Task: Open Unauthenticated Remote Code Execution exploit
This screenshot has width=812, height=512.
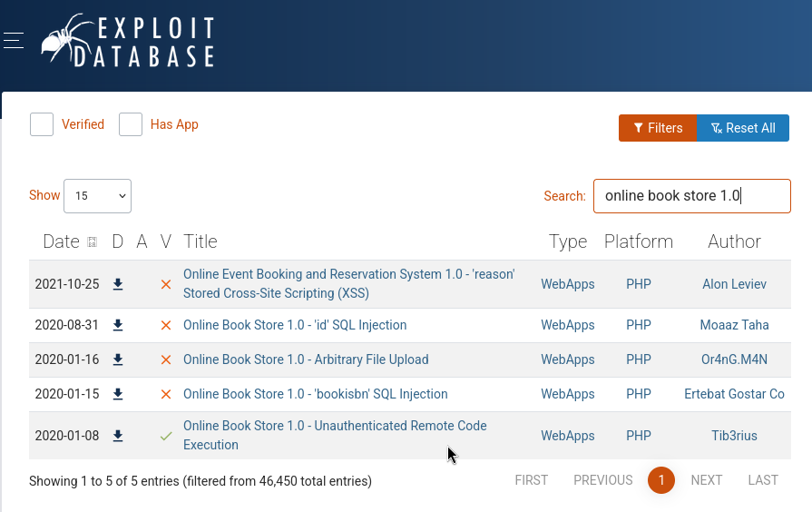Action: (x=335, y=436)
